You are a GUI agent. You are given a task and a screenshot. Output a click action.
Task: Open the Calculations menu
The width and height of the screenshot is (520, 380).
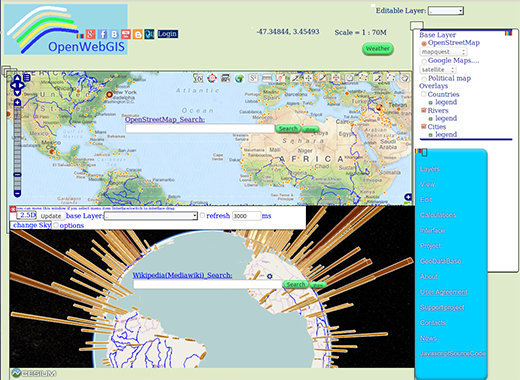tap(438, 215)
